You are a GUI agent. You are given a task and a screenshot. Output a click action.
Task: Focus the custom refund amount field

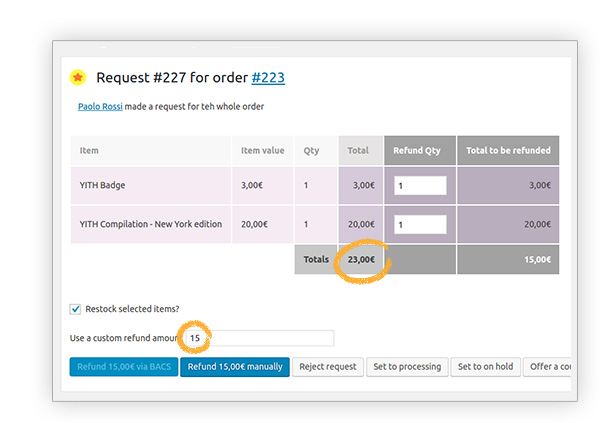point(260,339)
